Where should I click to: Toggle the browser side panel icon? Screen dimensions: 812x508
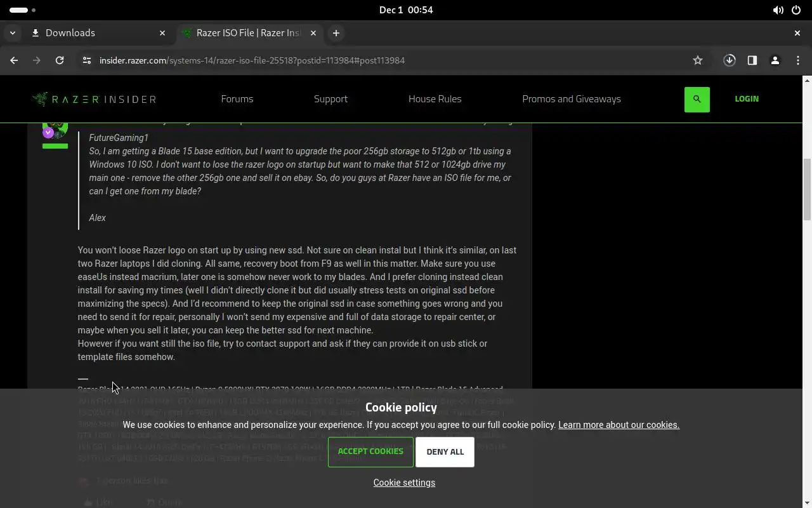coord(752,60)
